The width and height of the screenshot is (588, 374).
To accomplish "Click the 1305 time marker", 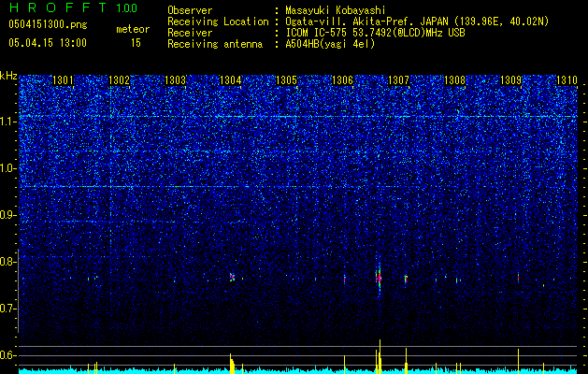I will (x=286, y=79).
